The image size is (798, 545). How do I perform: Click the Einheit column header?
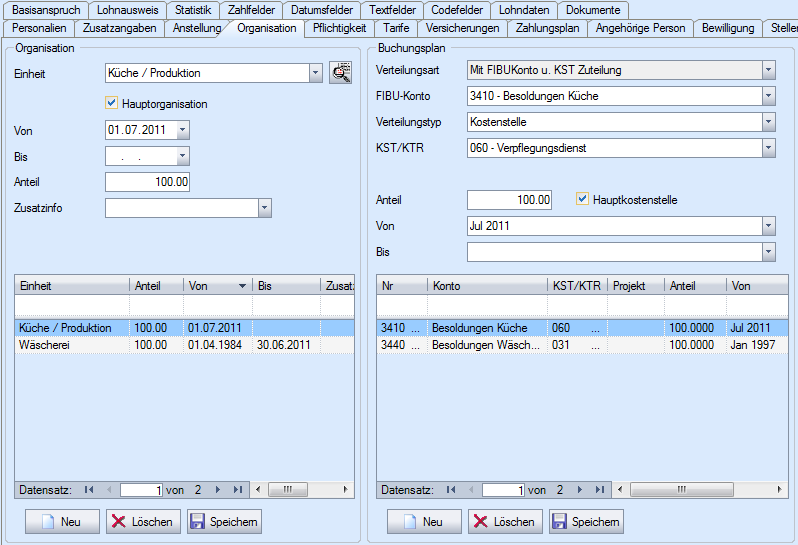coord(72,286)
